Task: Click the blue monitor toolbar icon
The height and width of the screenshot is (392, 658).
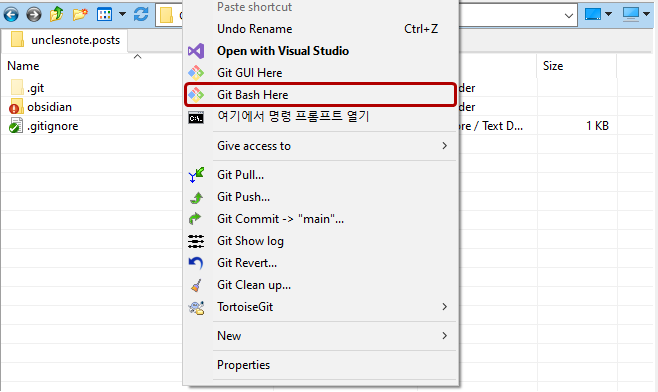Action: 593,14
